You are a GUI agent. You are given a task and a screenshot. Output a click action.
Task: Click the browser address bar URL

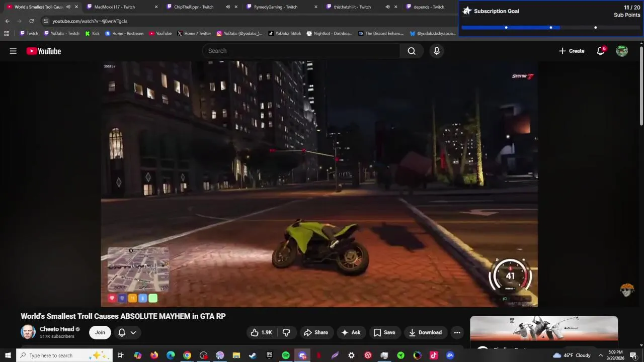(90, 21)
